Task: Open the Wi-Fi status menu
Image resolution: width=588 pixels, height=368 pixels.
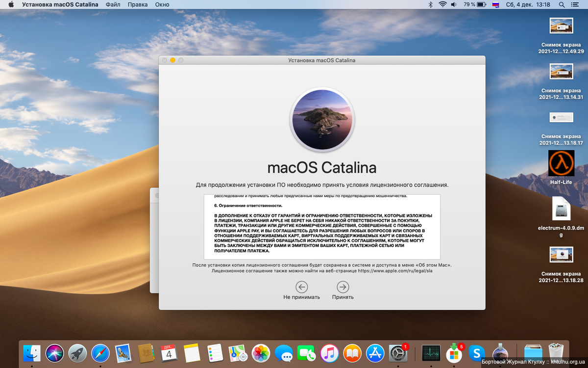Action: [x=442, y=4]
